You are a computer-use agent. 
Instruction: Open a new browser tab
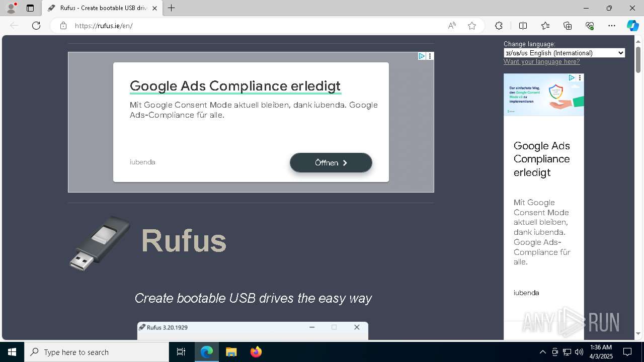tap(171, 8)
